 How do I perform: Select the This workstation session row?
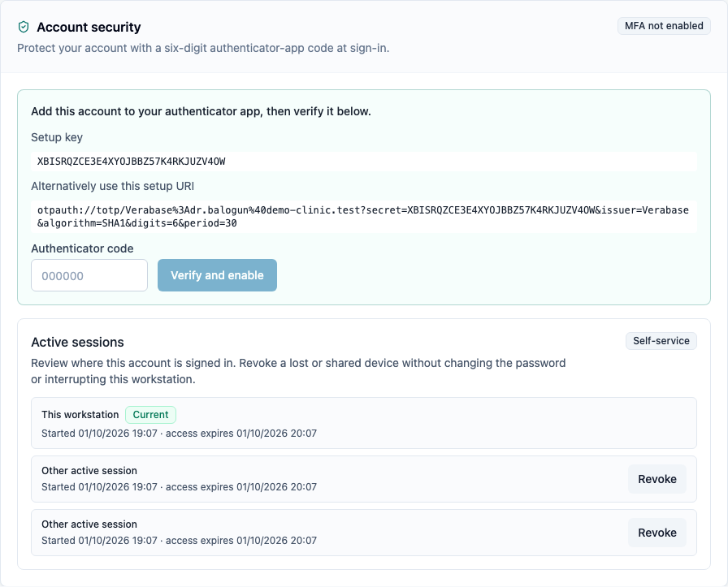(x=363, y=423)
